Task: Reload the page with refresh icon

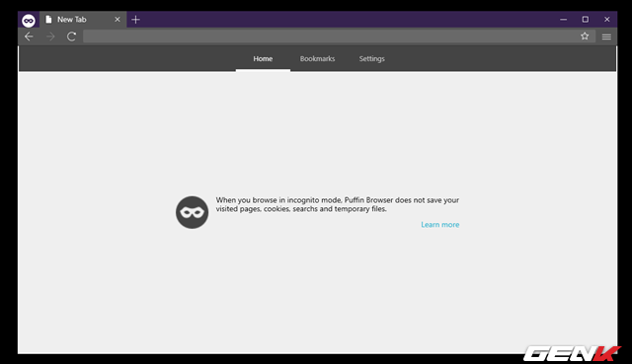Action: coord(71,36)
